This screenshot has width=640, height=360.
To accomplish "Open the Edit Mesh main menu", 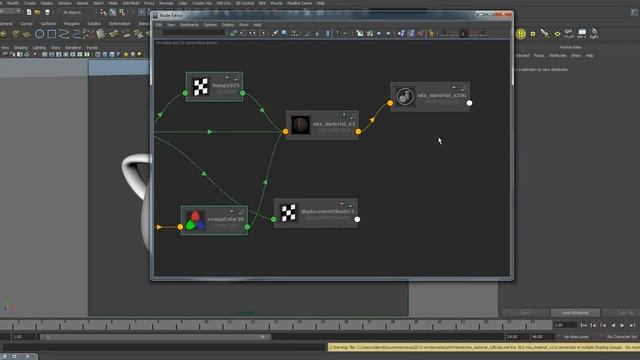I will [x=131, y=3].
